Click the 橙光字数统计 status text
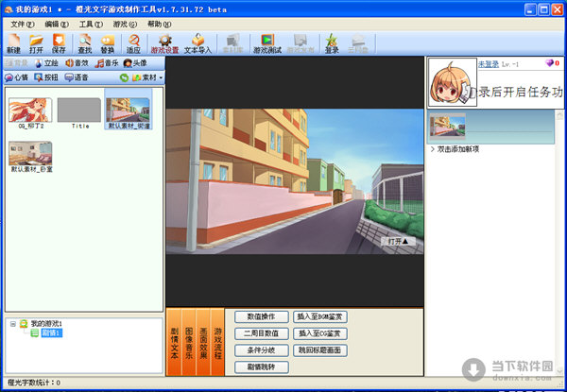The image size is (567, 392). click(x=34, y=383)
